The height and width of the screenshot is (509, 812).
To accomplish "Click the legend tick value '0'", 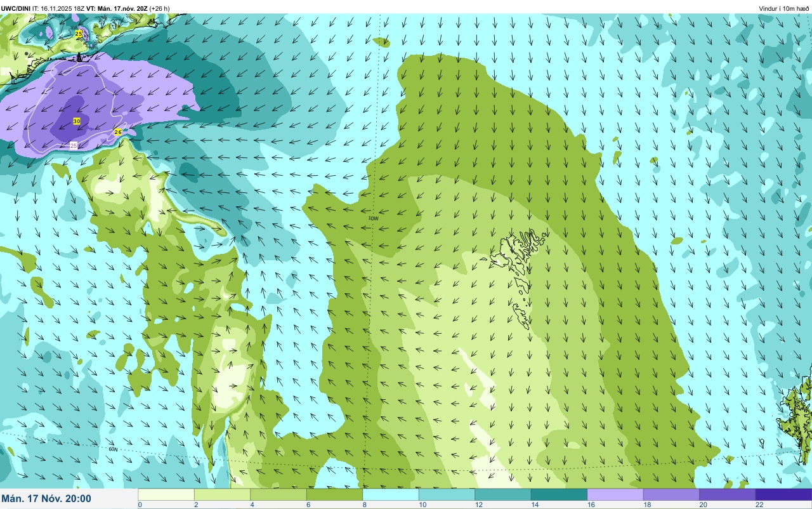I will point(140,505).
